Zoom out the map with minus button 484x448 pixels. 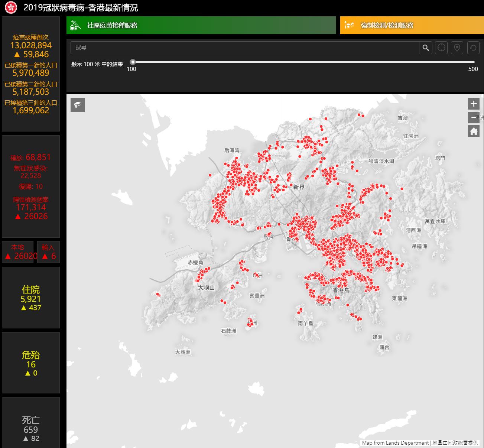click(474, 117)
